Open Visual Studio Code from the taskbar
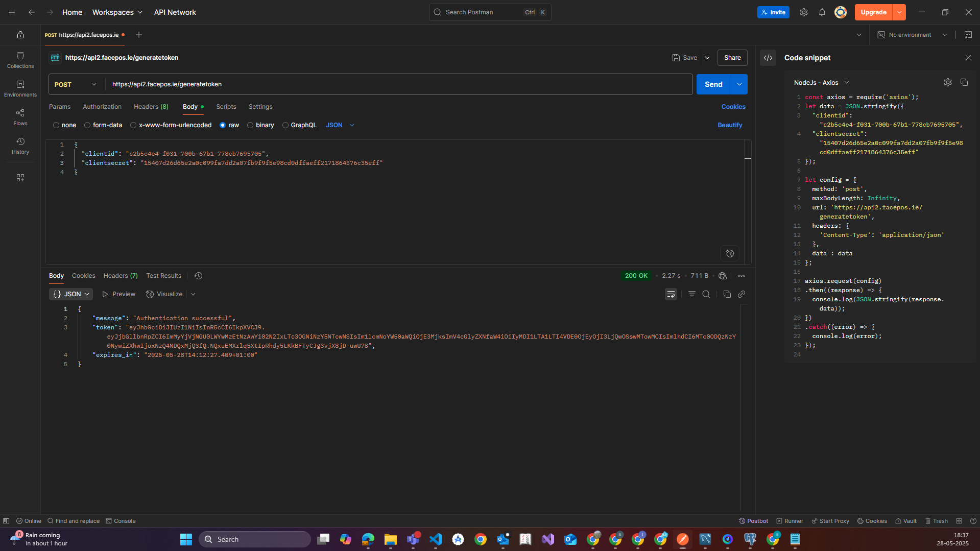This screenshot has height=551, width=980. coord(436,539)
